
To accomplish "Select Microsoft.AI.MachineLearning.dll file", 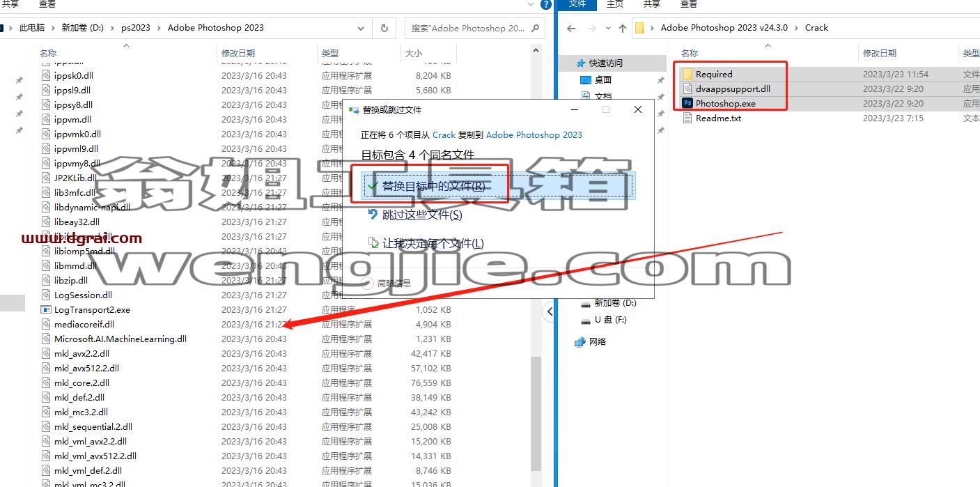I will point(120,339).
